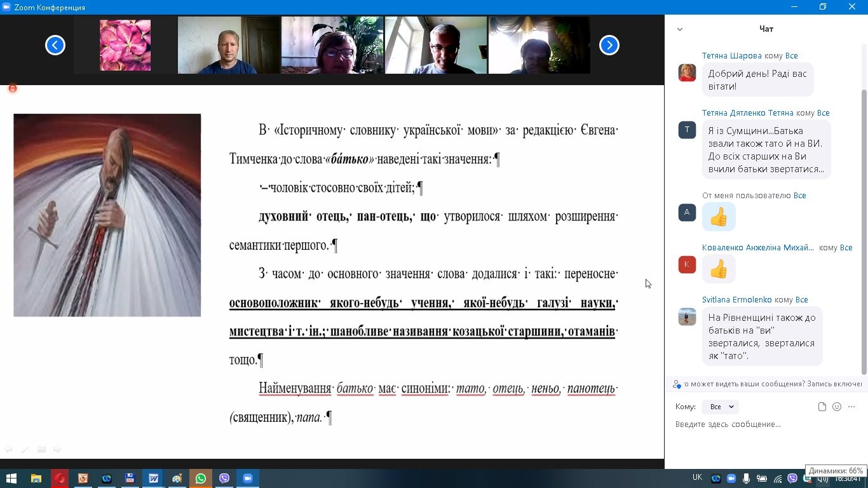Click sender name 'Тетяна Шарова'
The width and height of the screenshot is (868, 488).
[731, 56]
